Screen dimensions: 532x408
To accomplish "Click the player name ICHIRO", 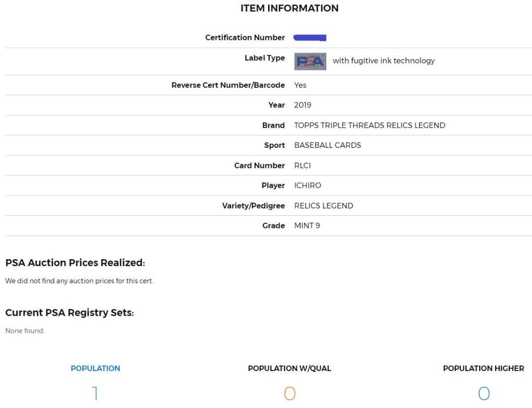I will point(307,185).
